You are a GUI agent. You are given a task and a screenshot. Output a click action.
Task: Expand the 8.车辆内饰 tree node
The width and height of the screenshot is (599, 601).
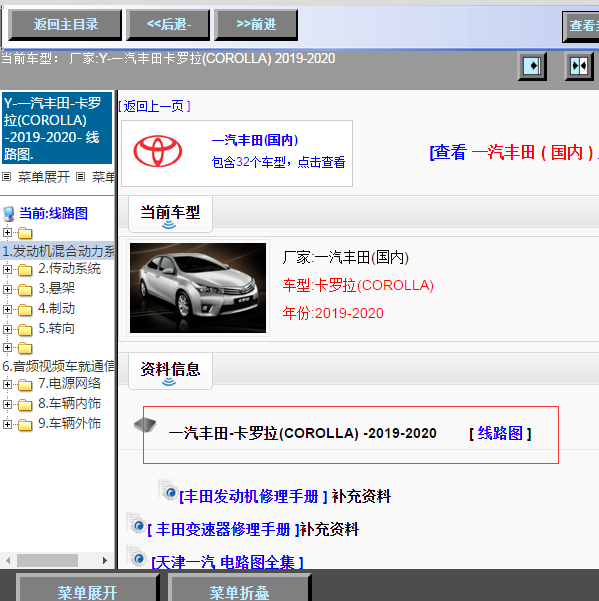click(7, 404)
